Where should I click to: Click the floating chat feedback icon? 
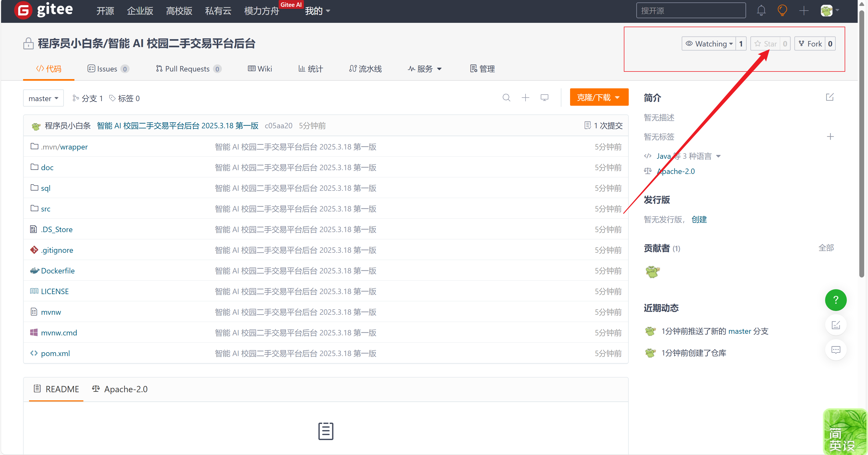835,350
